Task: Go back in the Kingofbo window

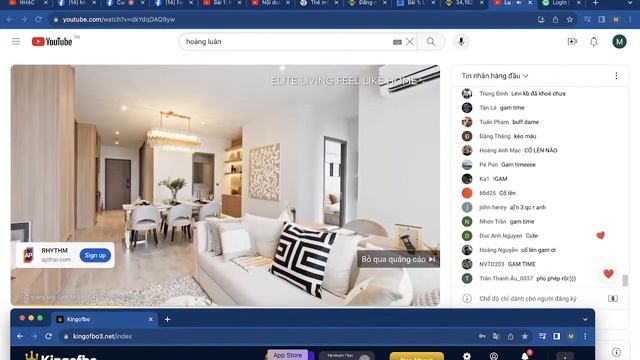Action: tap(20, 336)
